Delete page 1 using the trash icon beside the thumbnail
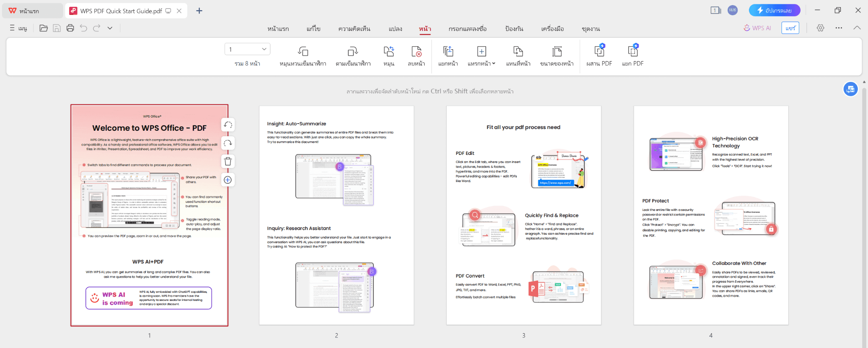 (228, 162)
